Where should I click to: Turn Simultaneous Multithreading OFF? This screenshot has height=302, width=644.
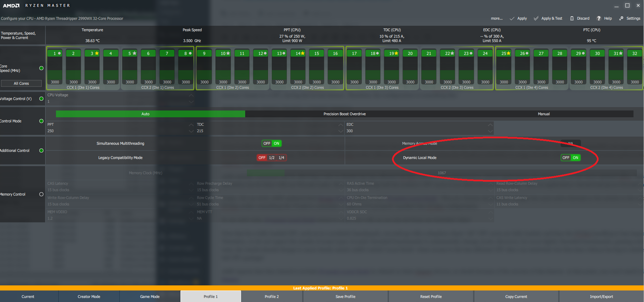[267, 143]
